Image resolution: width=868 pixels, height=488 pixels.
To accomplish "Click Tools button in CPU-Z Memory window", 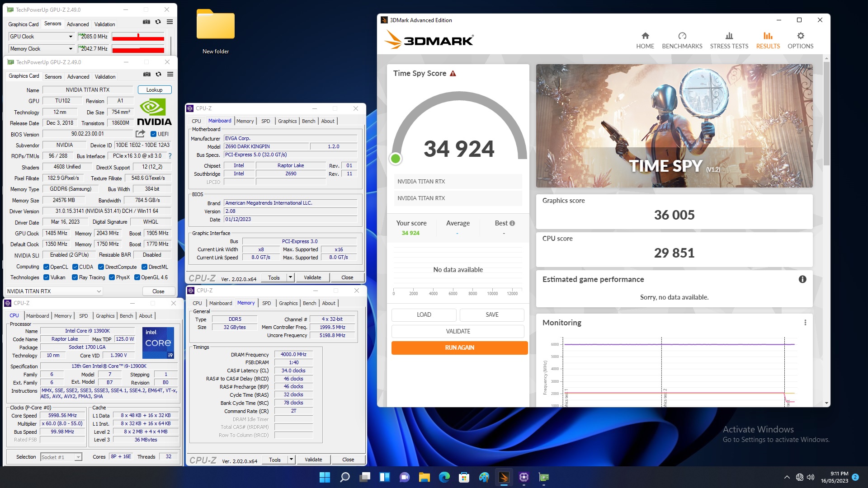I will pyautogui.click(x=275, y=460).
